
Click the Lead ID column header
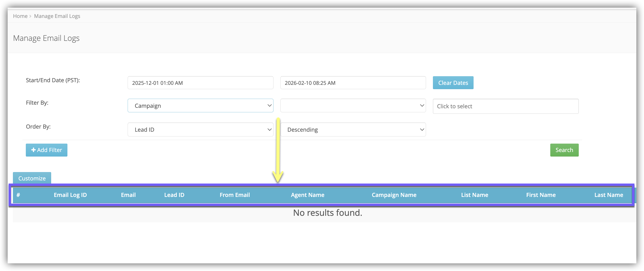pyautogui.click(x=174, y=195)
